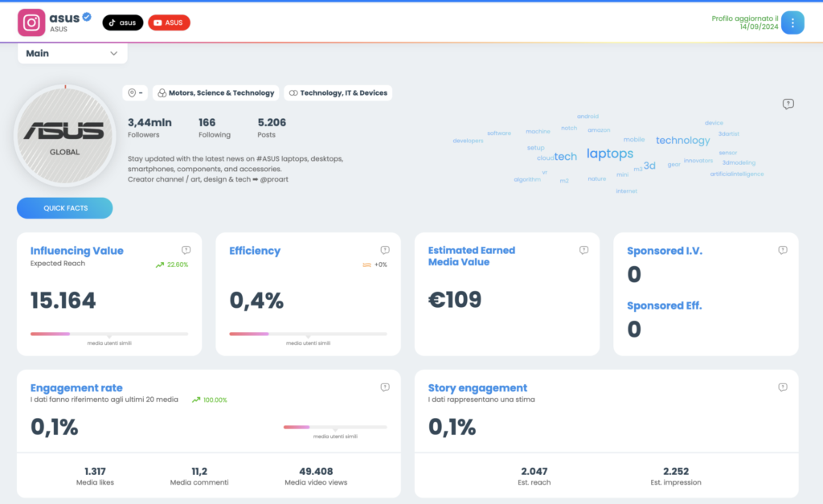Click the @proart mention in bio
The height and width of the screenshot is (504, 823).
coord(274,179)
